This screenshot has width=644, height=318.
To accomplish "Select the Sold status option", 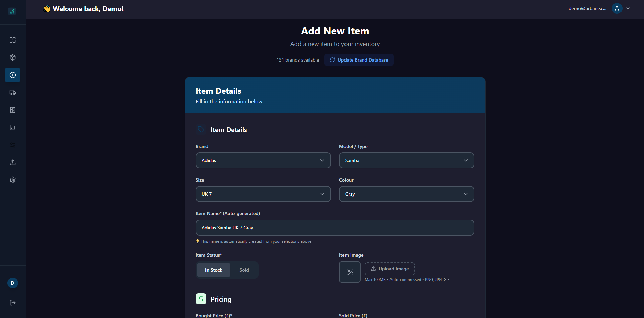I will pyautogui.click(x=244, y=270).
